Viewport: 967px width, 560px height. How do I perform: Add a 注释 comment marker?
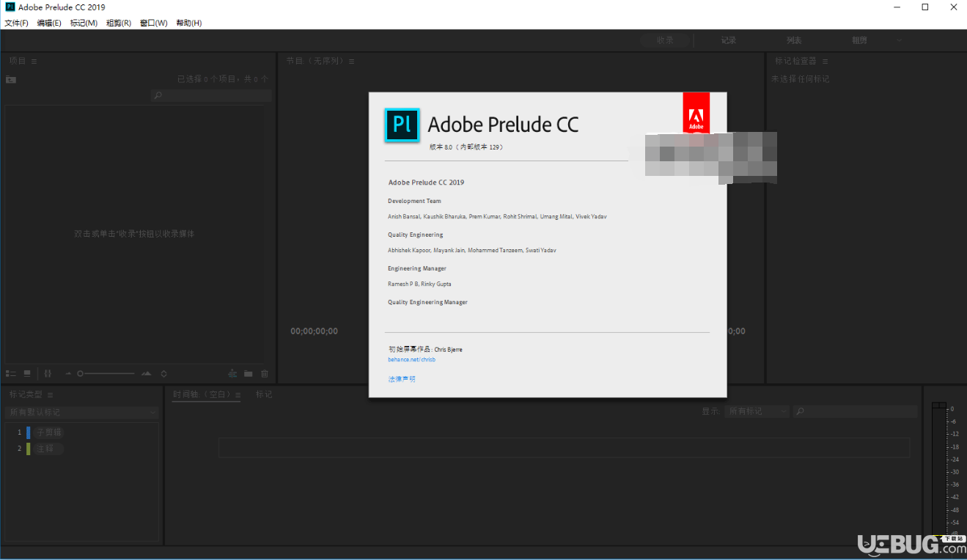tap(48, 449)
